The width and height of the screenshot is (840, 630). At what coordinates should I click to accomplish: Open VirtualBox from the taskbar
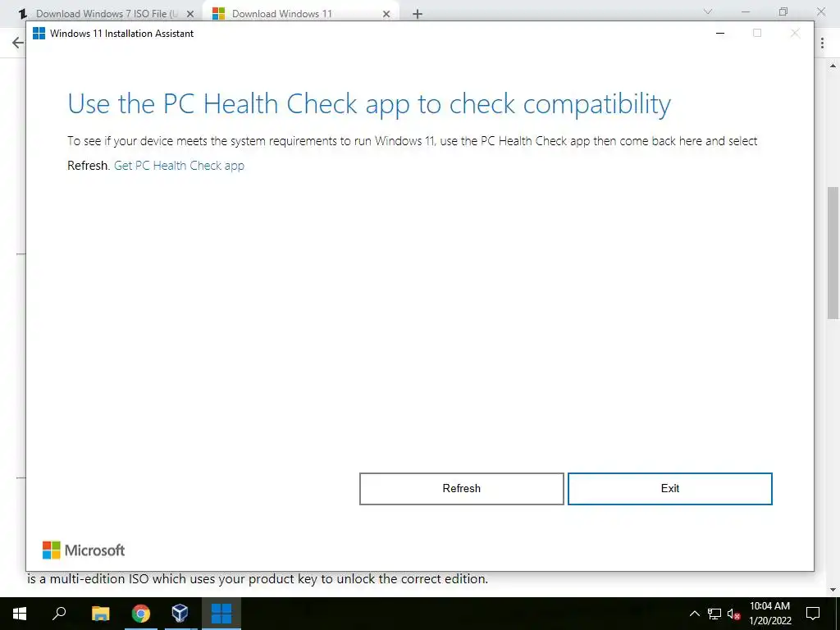point(180,614)
